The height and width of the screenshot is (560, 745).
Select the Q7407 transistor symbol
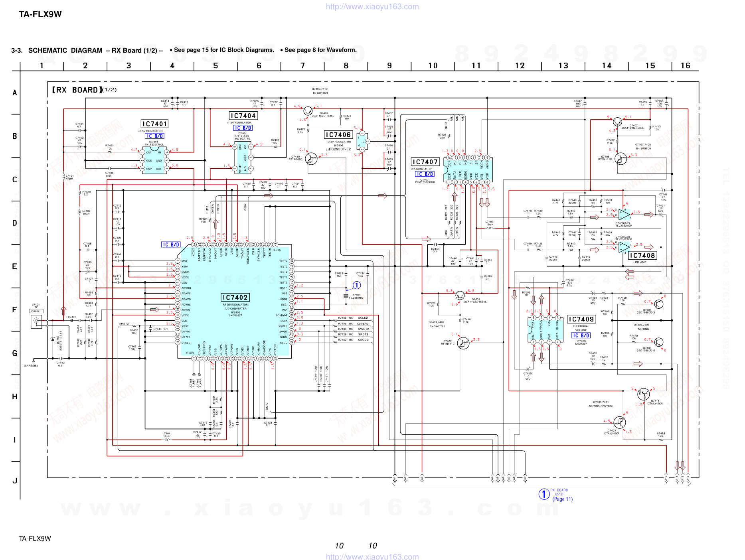617,122
